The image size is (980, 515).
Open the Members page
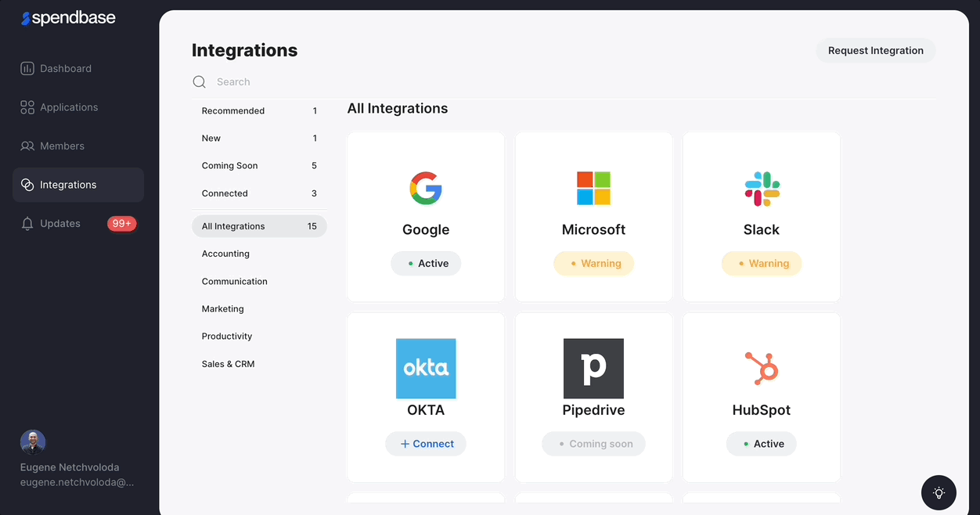click(x=62, y=146)
